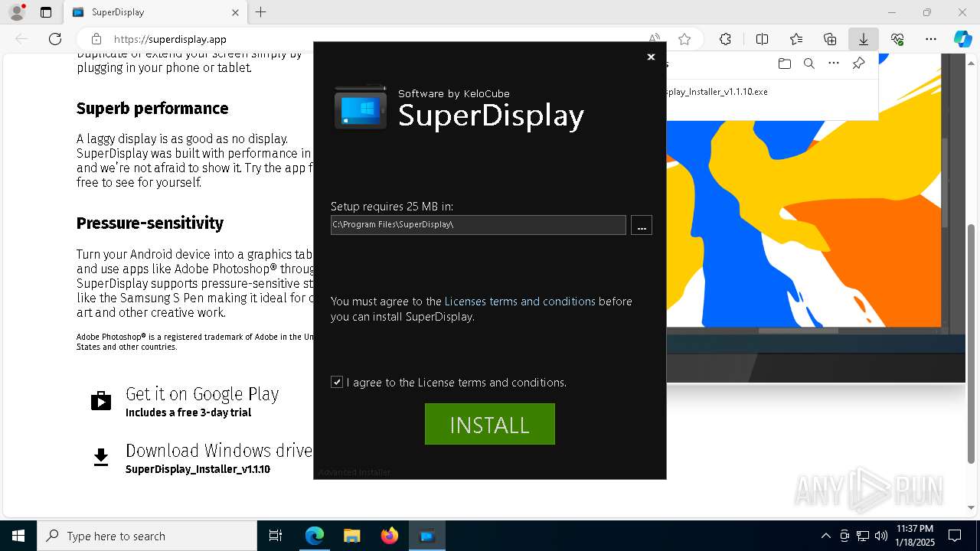
Task: Open downloaded SuperDisplay installer exe entry
Action: (x=717, y=92)
